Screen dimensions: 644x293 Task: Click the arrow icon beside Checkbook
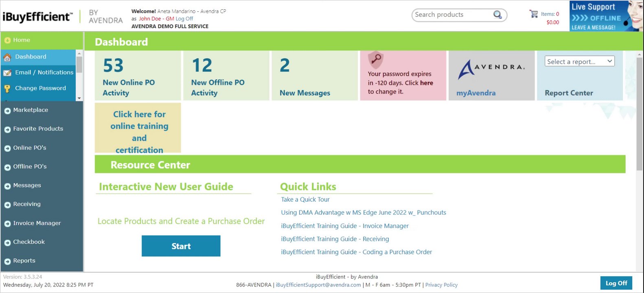coord(7,243)
